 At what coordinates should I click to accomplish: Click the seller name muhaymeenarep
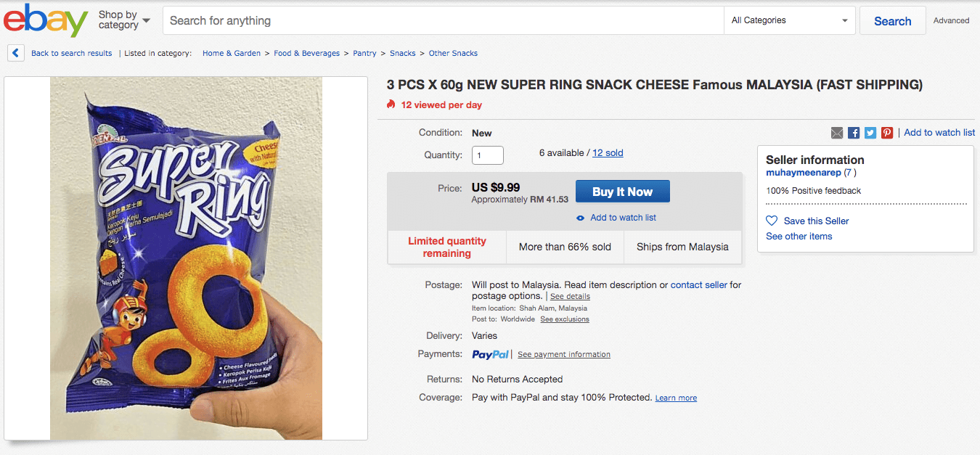pyautogui.click(x=804, y=173)
